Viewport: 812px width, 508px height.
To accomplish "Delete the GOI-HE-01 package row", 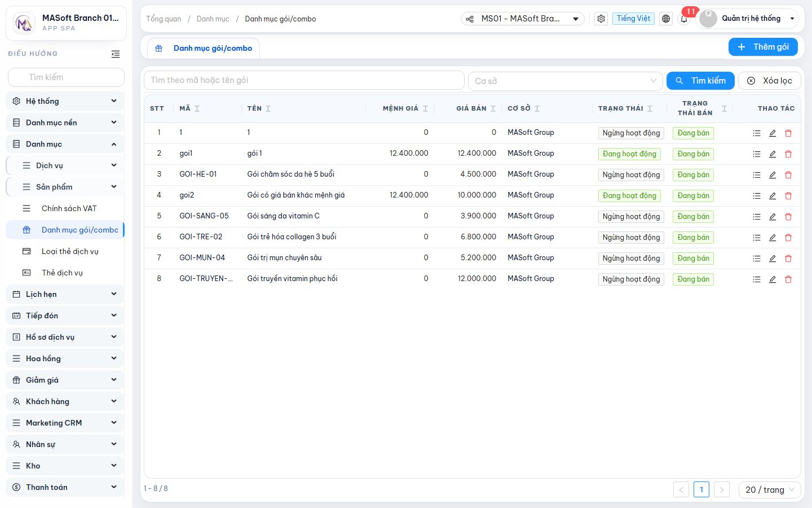I will [x=788, y=175].
